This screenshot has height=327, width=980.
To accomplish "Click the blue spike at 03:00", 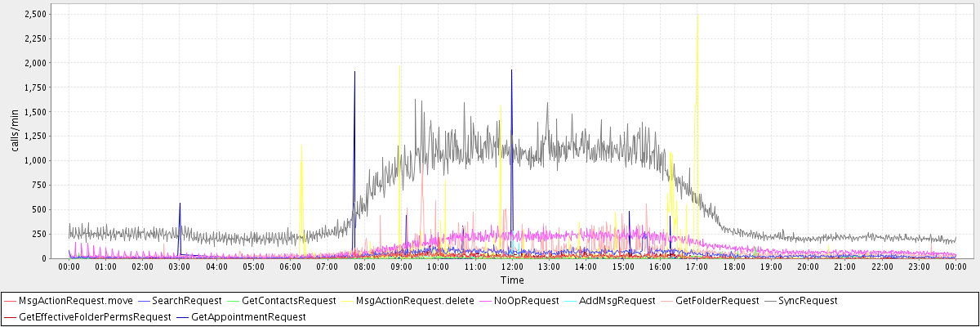I will click(180, 204).
